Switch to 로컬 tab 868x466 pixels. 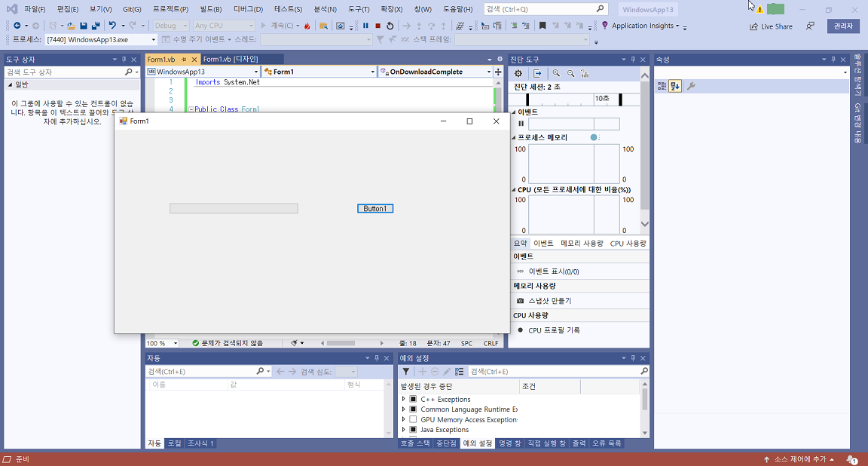[174, 443]
